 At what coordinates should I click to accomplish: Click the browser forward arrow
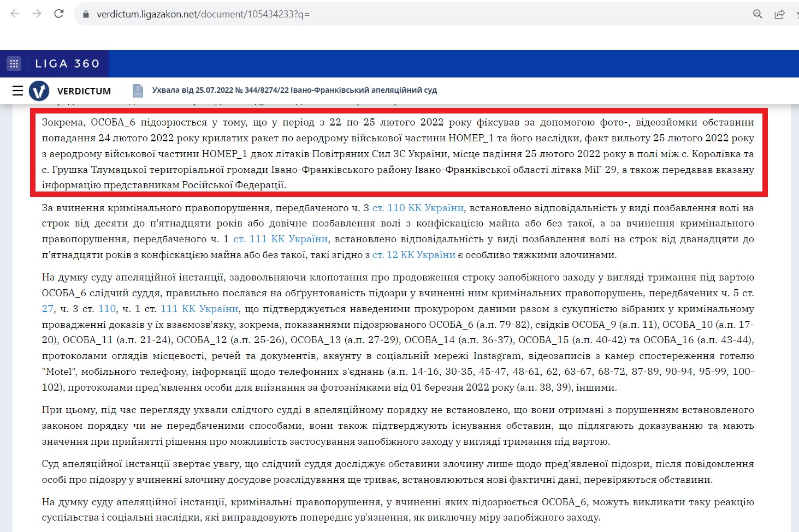click(37, 14)
